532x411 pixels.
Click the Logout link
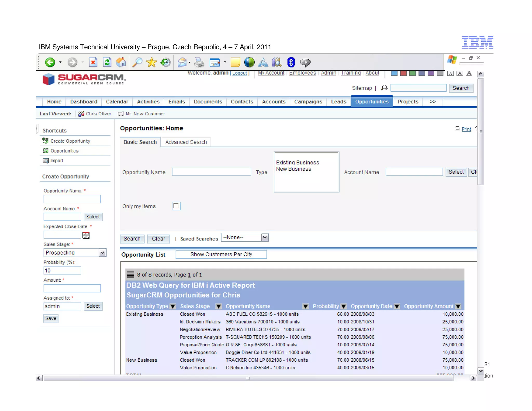click(239, 73)
